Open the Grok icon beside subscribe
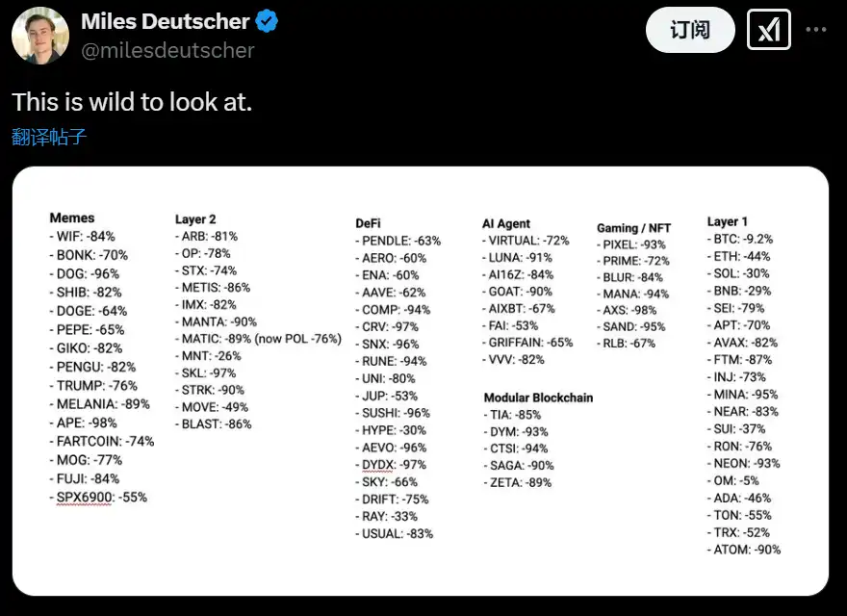847x616 pixels. click(769, 30)
